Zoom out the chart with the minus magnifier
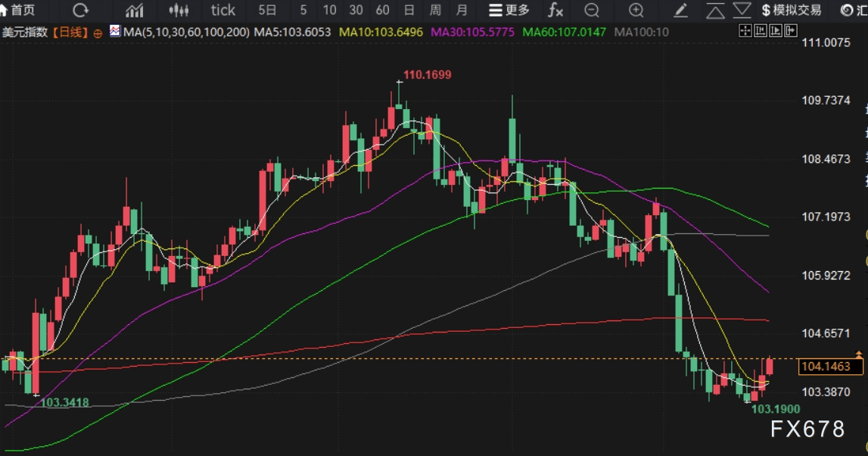This screenshot has height=456, width=868. click(x=592, y=11)
